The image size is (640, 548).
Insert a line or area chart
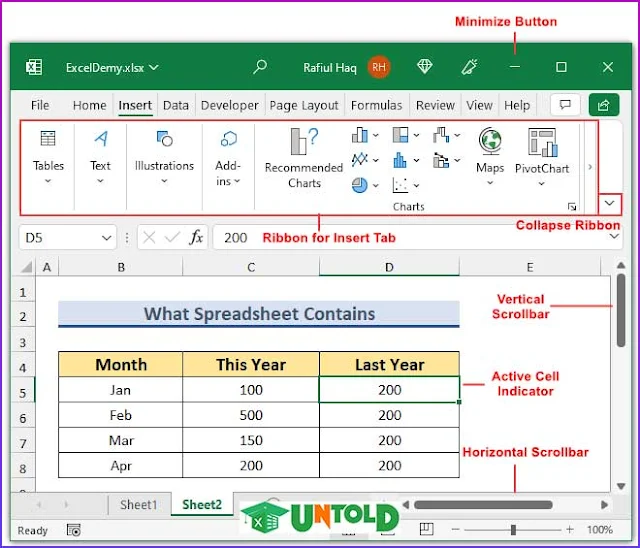(x=360, y=160)
